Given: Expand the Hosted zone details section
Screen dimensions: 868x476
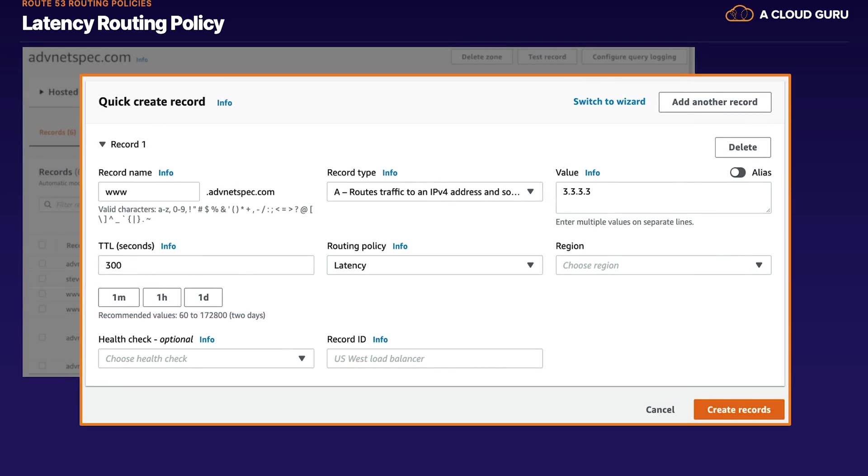Looking at the screenshot, I should point(42,92).
